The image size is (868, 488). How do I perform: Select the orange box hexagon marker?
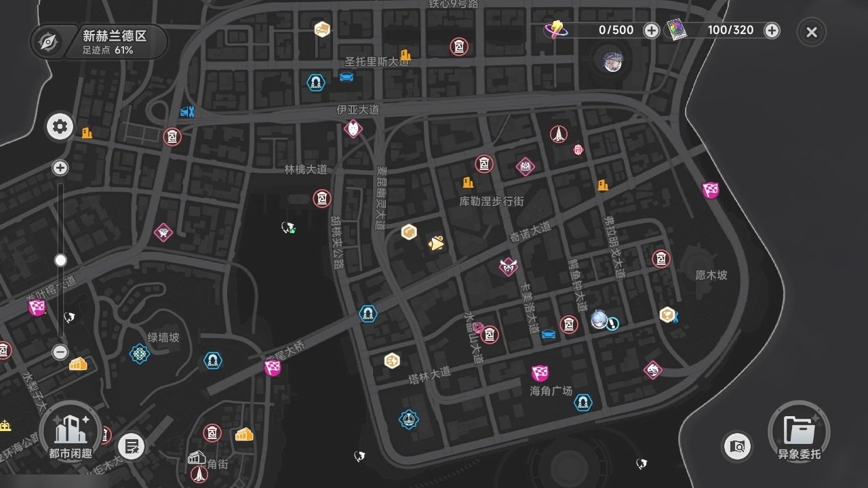pyautogui.click(x=409, y=232)
